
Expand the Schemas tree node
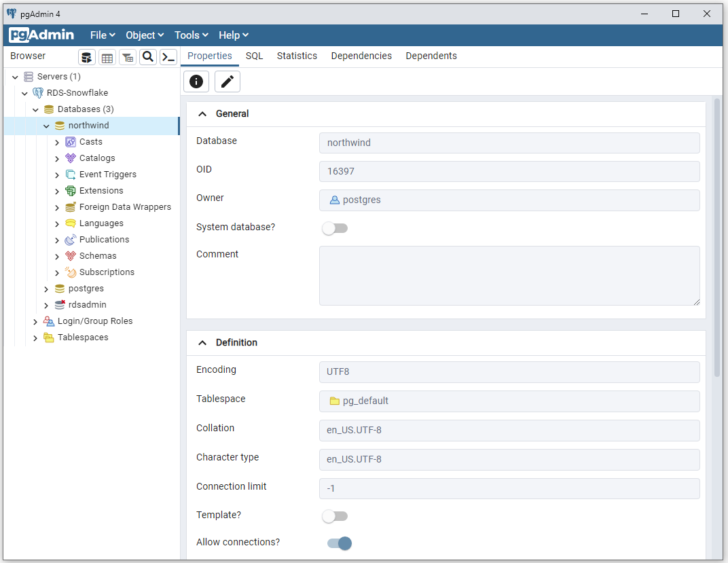[x=57, y=256]
